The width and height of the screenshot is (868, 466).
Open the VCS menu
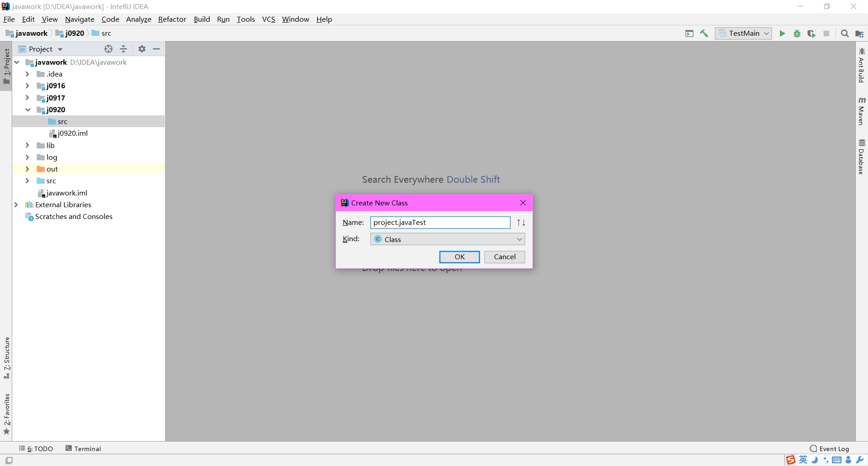[269, 19]
